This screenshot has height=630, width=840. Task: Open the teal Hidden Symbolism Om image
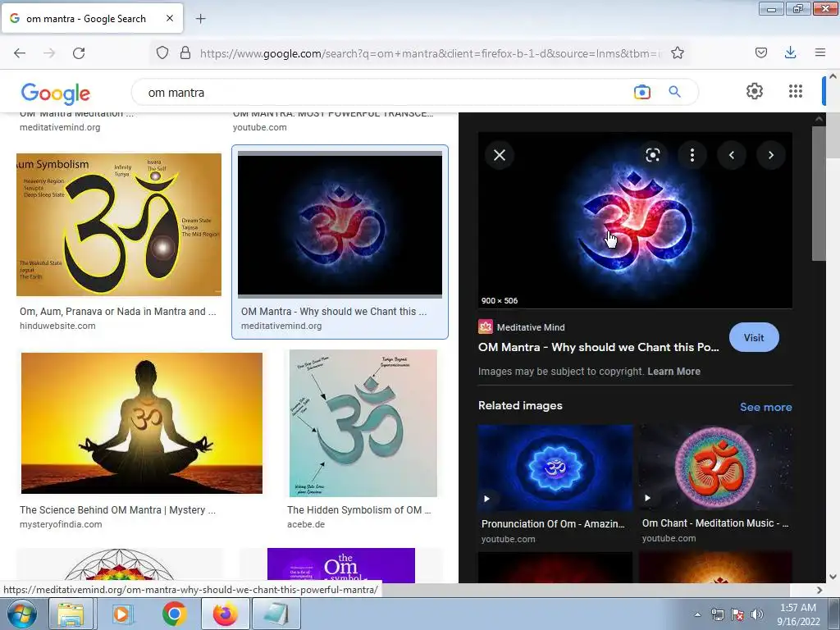point(363,423)
